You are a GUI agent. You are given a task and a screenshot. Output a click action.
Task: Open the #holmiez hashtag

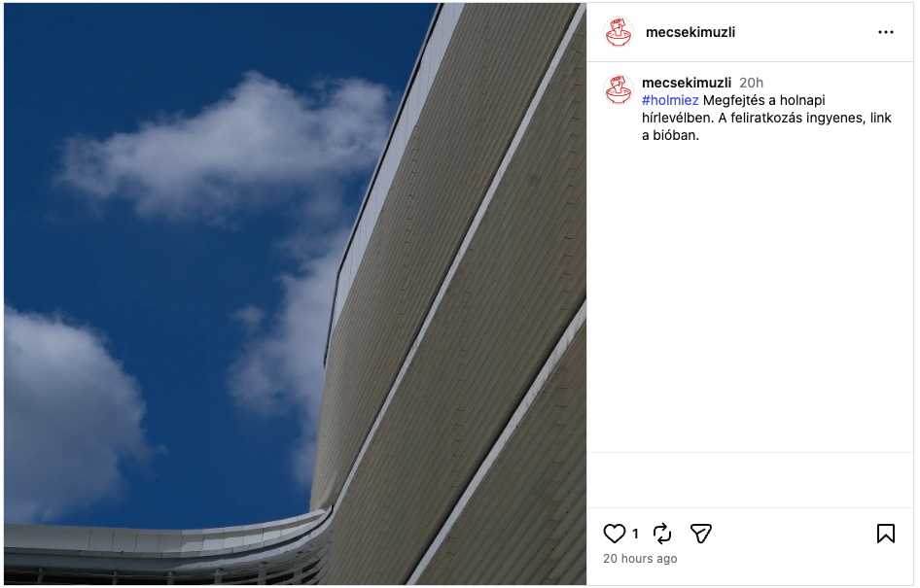[x=670, y=100]
